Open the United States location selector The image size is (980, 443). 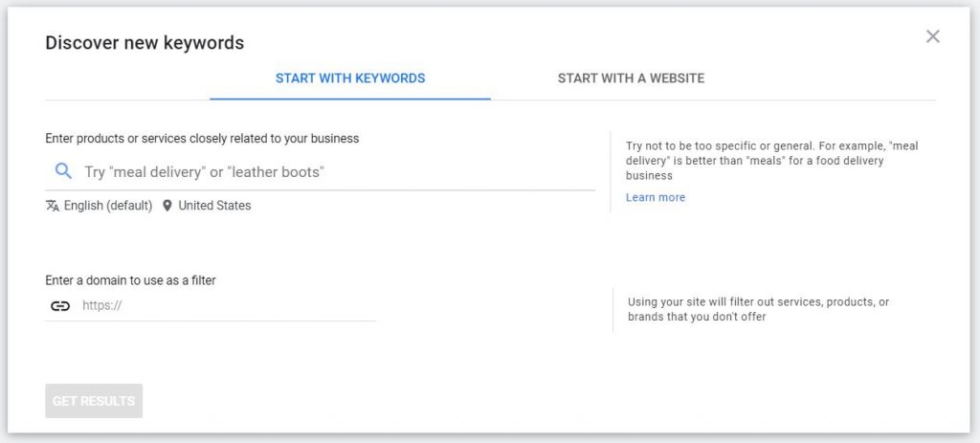coord(214,206)
